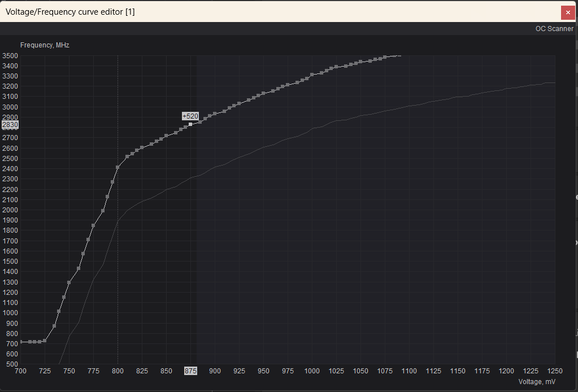This screenshot has height=392, width=578.
Task: Click the 1100 tick on voltage axis
Action: (x=409, y=371)
